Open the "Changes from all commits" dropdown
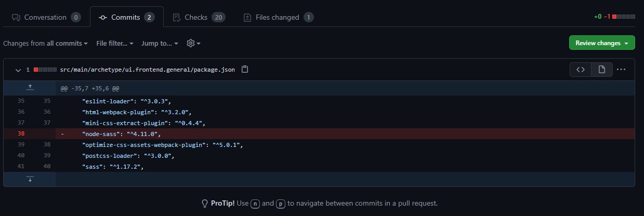The image size is (644, 216). point(45,43)
